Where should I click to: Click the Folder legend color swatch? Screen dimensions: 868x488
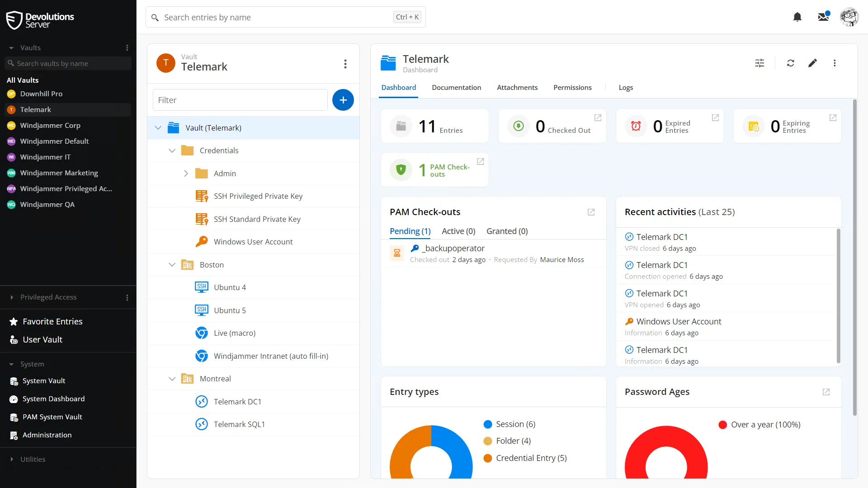pos(488,441)
